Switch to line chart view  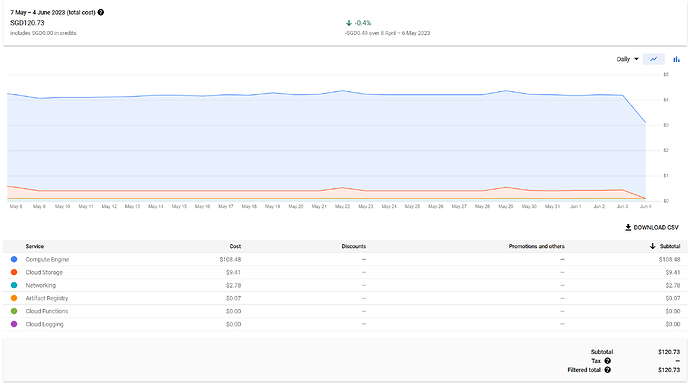[653, 59]
